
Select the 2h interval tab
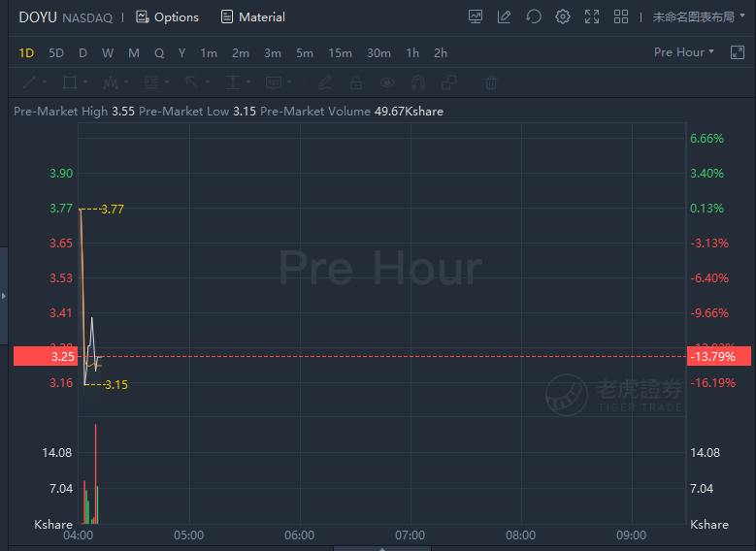(x=441, y=53)
